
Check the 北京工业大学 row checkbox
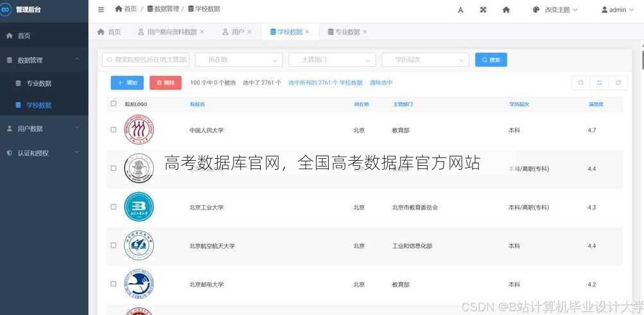pos(114,207)
